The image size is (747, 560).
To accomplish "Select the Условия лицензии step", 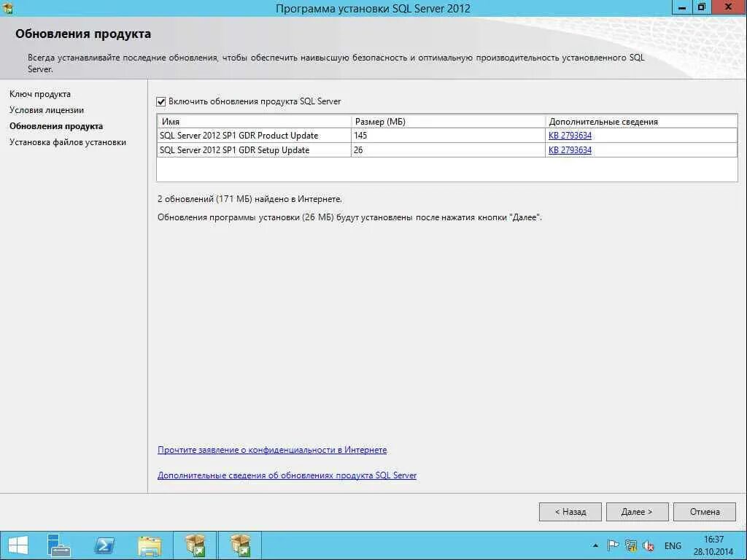I will 47,110.
